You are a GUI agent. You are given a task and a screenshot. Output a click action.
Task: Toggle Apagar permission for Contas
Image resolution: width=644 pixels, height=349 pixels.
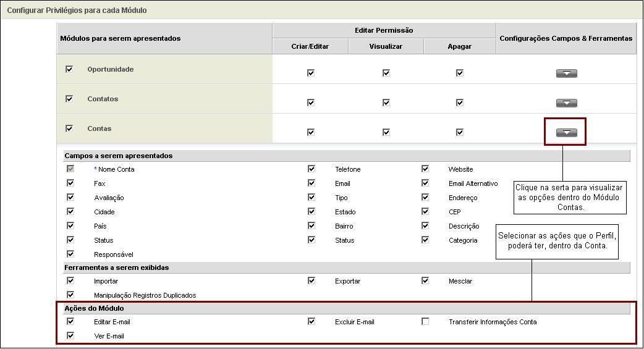pyautogui.click(x=460, y=132)
